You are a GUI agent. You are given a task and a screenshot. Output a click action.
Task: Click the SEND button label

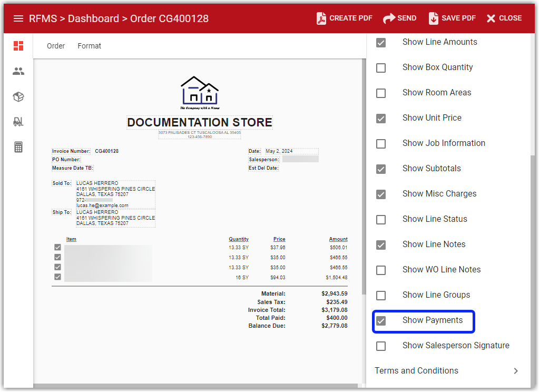tap(407, 18)
